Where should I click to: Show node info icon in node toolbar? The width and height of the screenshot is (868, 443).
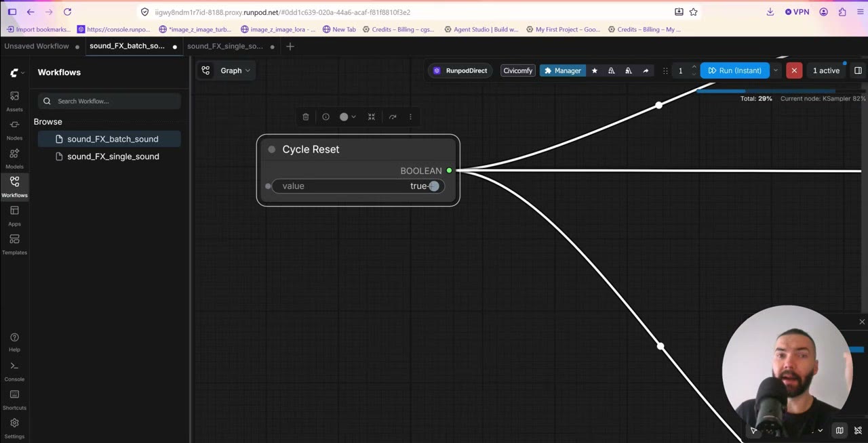tap(325, 117)
